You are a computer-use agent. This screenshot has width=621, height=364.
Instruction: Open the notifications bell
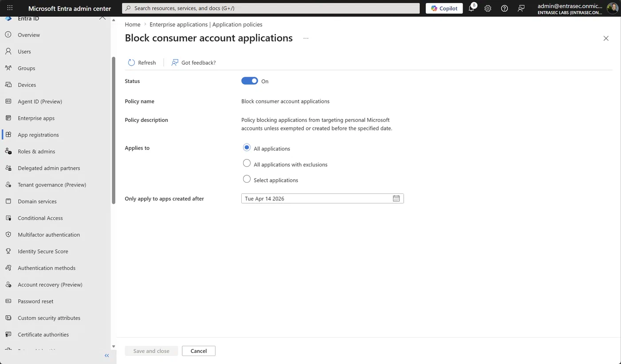(472, 8)
